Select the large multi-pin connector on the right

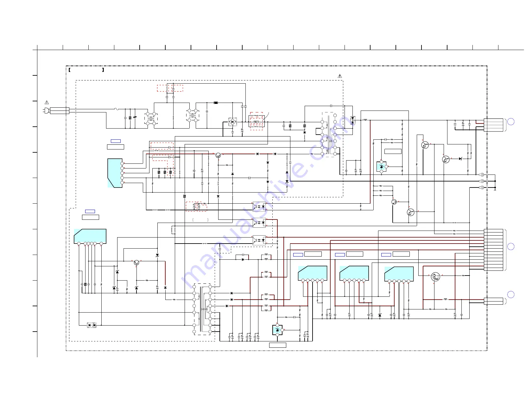tap(493, 250)
